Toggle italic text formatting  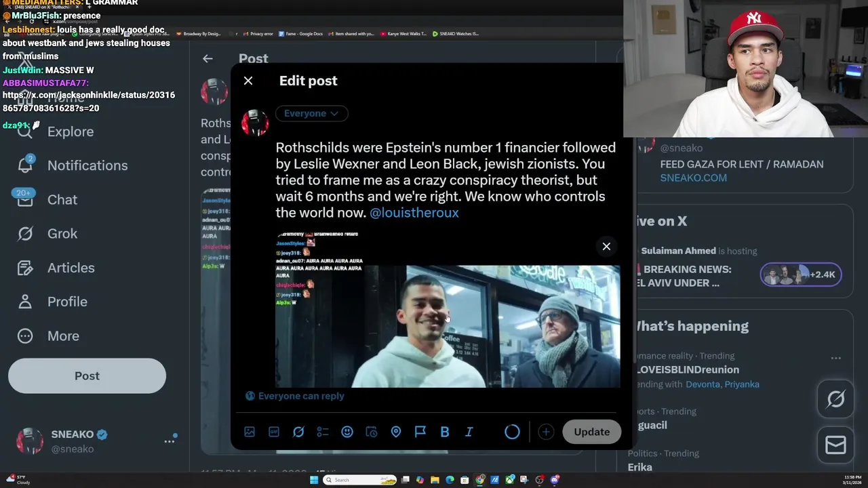[469, 432]
